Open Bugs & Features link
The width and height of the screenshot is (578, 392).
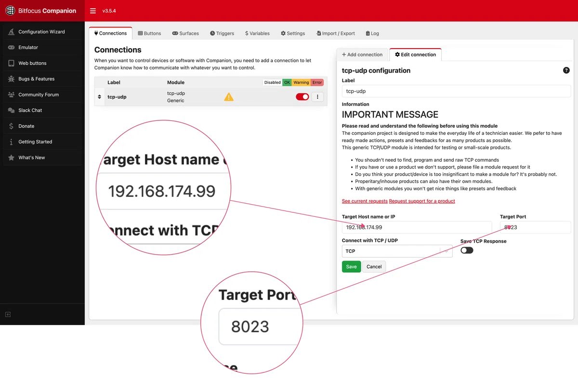[x=42, y=79]
